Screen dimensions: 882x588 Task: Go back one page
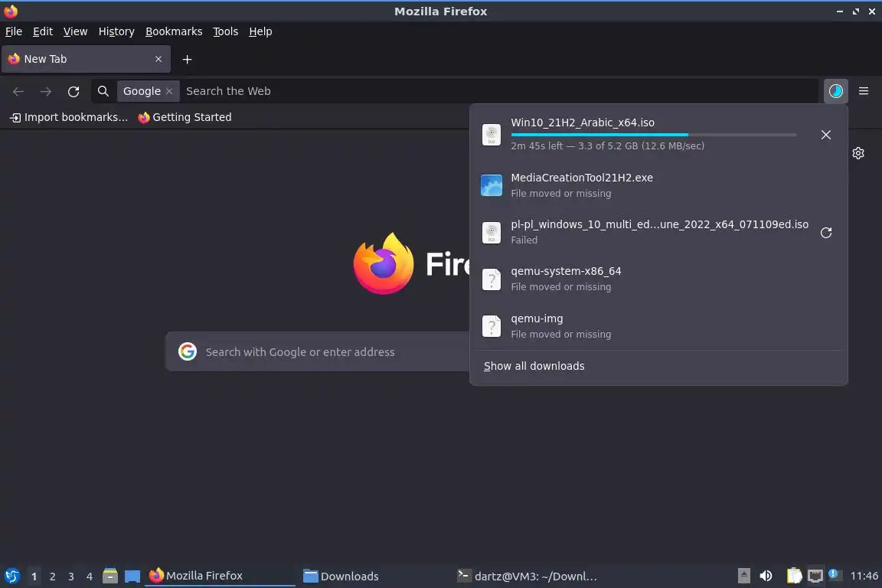[x=18, y=91]
